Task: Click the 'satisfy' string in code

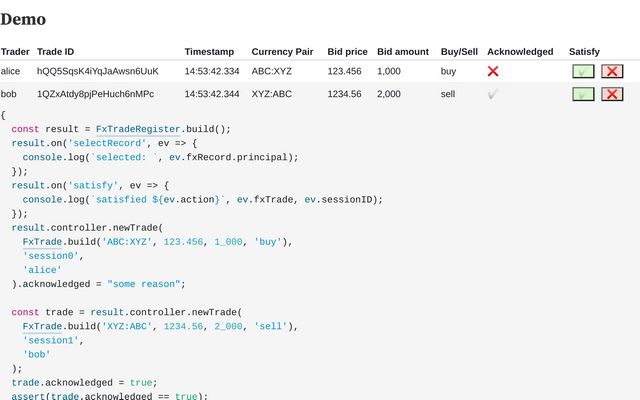Action: (93, 186)
